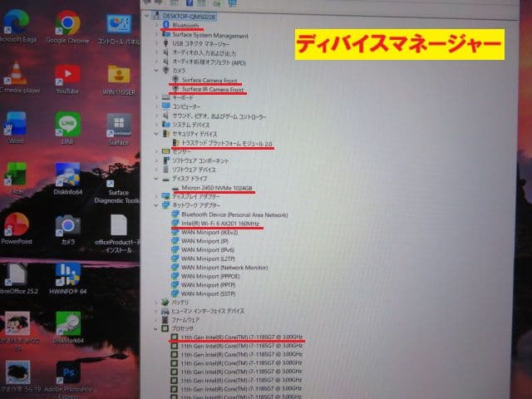The image size is (532, 399).
Task: Open the HWiNFO64 desktop icon
Action: [67, 275]
